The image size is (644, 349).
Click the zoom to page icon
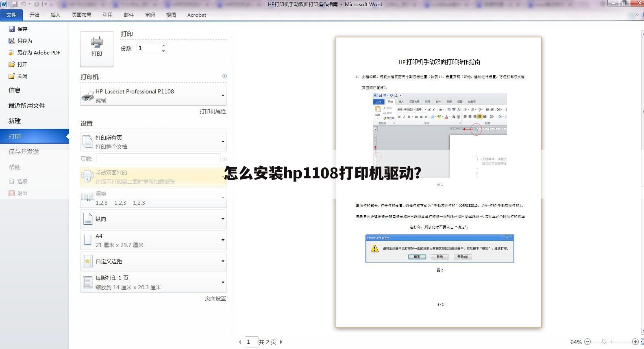642,342
